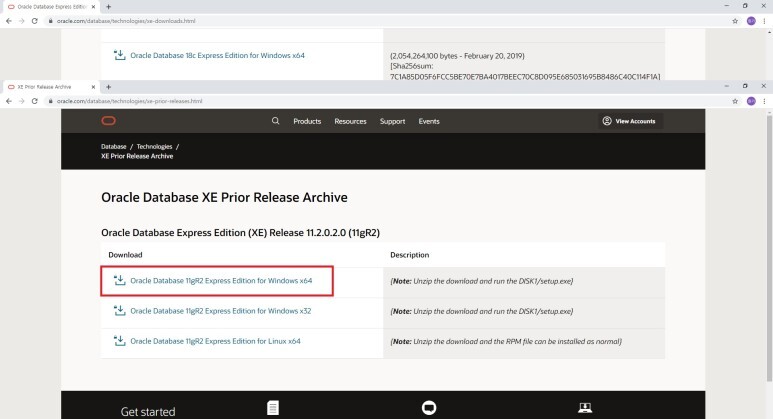Click the laptop icon in the footer
Image resolution: width=773 pixels, height=419 pixels.
pos(585,408)
